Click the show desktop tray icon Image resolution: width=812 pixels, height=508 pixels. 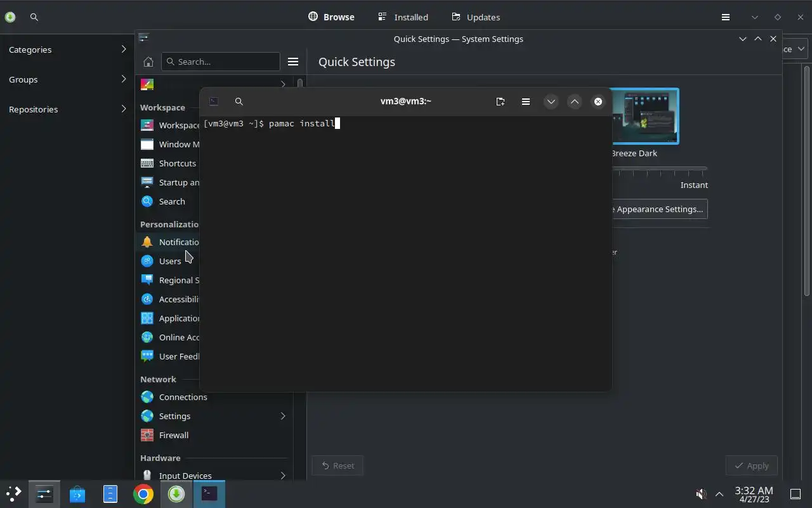795,493
